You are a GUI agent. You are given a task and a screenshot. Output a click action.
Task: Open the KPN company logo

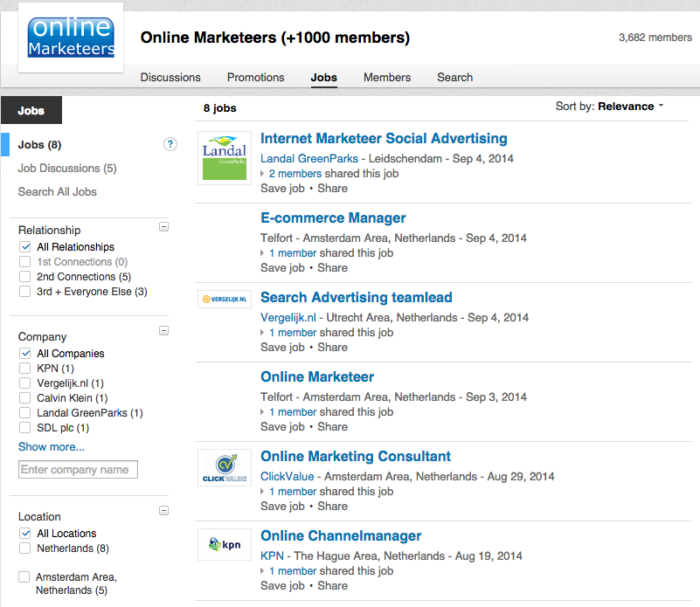point(225,544)
